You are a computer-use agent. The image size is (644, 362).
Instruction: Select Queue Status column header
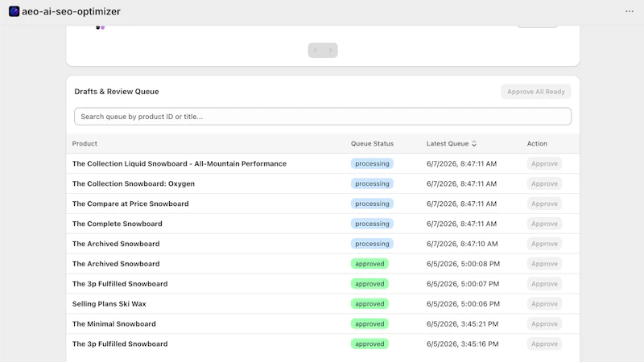(x=372, y=144)
